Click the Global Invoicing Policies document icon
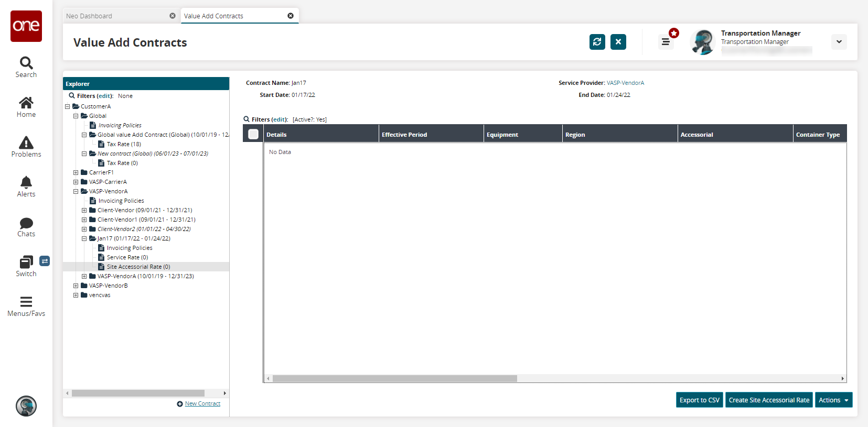 point(93,125)
